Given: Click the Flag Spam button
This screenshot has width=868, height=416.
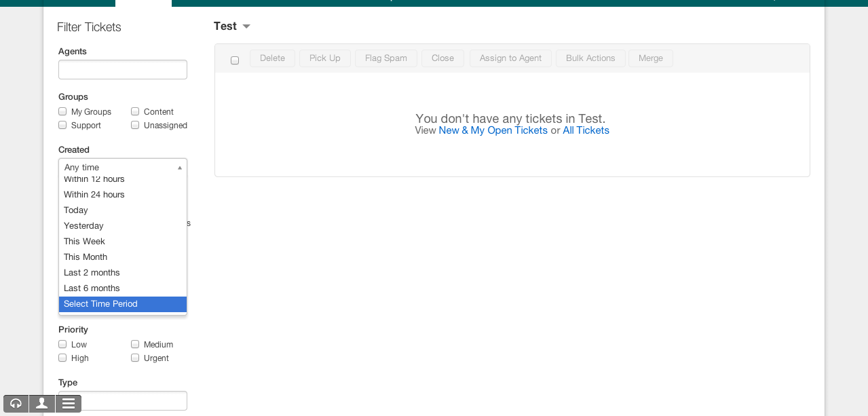Looking at the screenshot, I should pyautogui.click(x=385, y=58).
